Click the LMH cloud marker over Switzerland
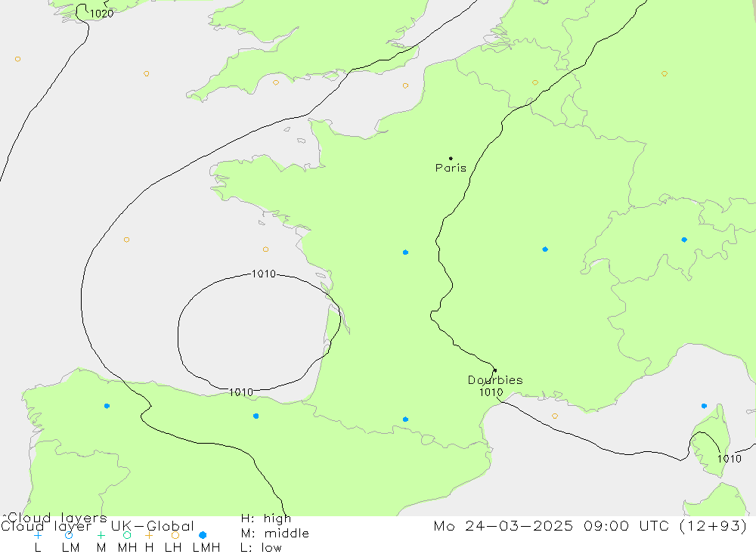Viewport: 756px width, 554px height. point(684,240)
